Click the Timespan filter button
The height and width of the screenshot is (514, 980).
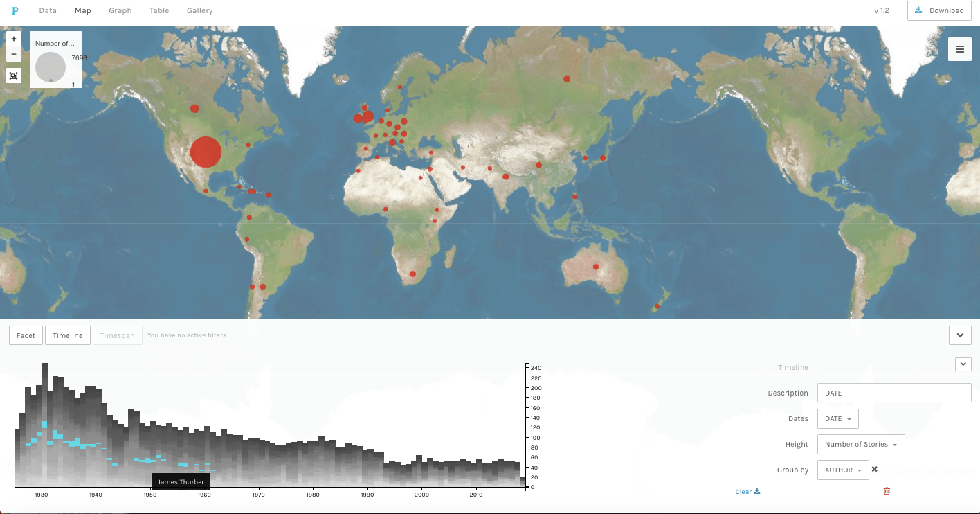click(x=118, y=335)
